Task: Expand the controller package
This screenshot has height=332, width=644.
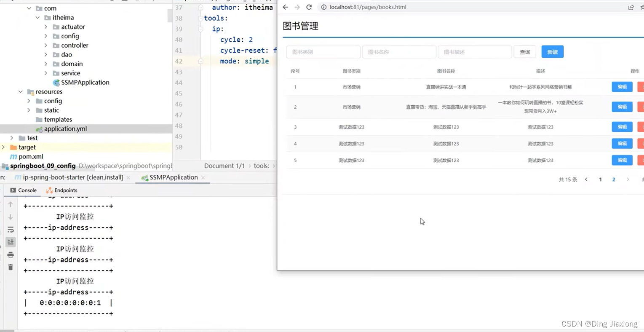Action: click(46, 45)
